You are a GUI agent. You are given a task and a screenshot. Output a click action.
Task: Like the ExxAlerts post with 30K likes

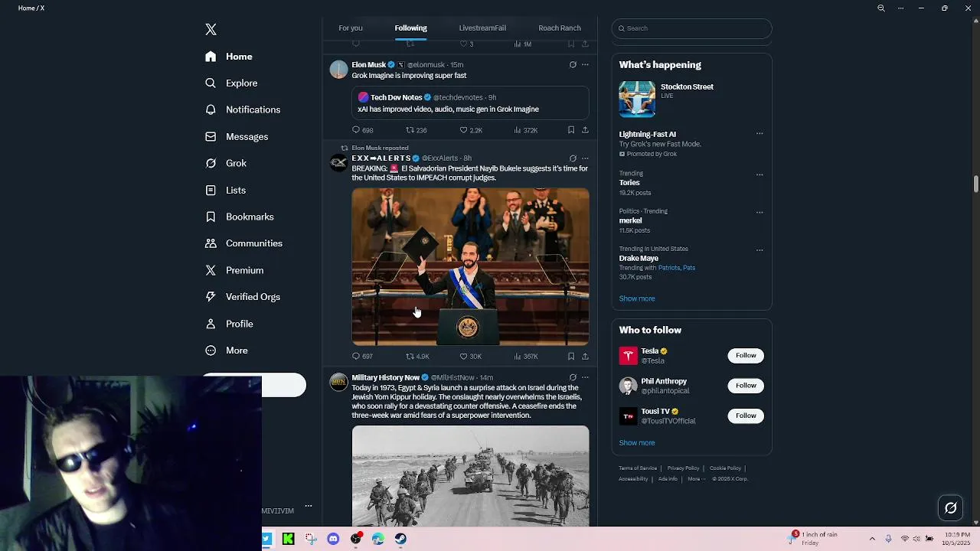tap(470, 357)
